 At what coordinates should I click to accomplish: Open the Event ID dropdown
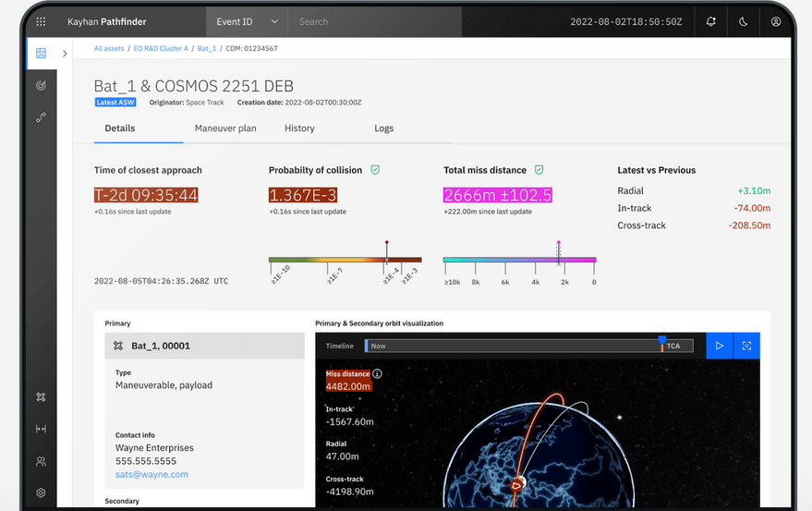point(247,21)
